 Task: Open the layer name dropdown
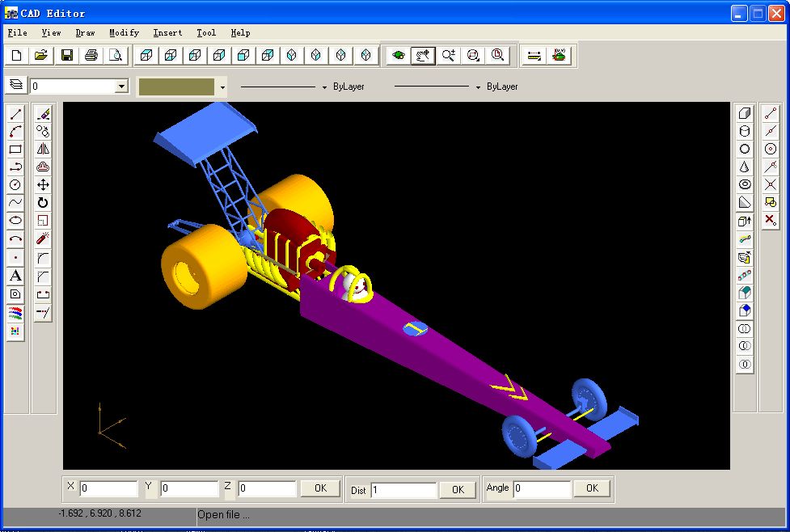(122, 87)
